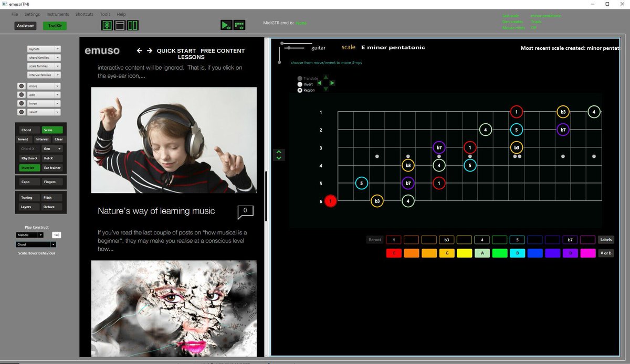Select the single-window layout icon
The image size is (630, 364).
[120, 25]
